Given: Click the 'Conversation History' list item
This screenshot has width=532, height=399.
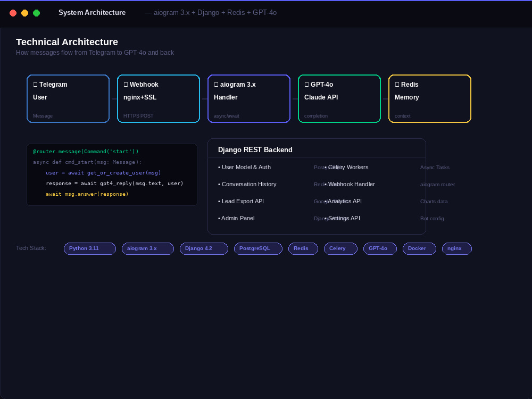Looking at the screenshot, I should coord(247,184).
